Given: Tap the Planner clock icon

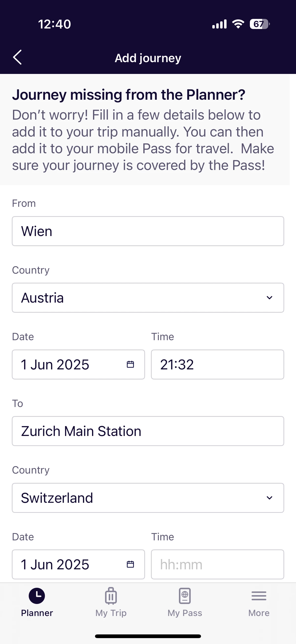Looking at the screenshot, I should tap(37, 596).
